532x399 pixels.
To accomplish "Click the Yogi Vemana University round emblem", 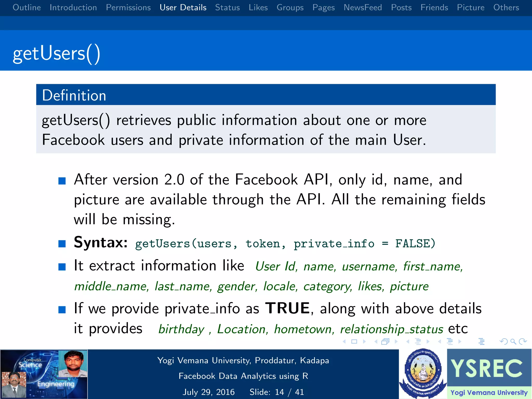I will tap(423, 374).
